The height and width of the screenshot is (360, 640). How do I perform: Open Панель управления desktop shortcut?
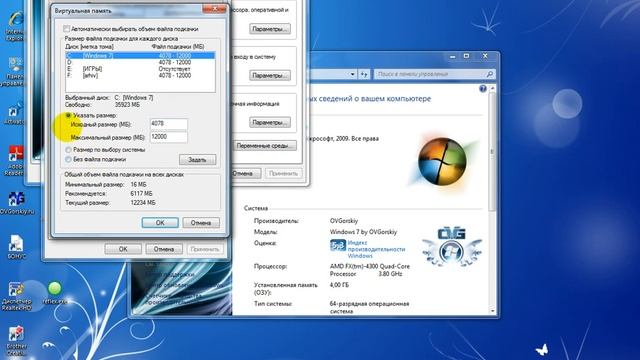15,72
